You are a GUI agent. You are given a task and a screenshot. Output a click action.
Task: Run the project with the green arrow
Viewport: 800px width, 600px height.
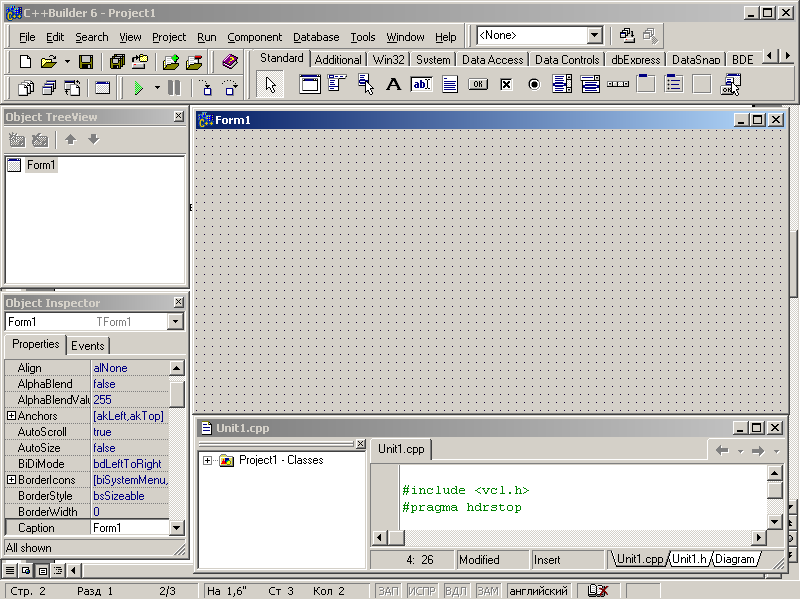tap(138, 88)
